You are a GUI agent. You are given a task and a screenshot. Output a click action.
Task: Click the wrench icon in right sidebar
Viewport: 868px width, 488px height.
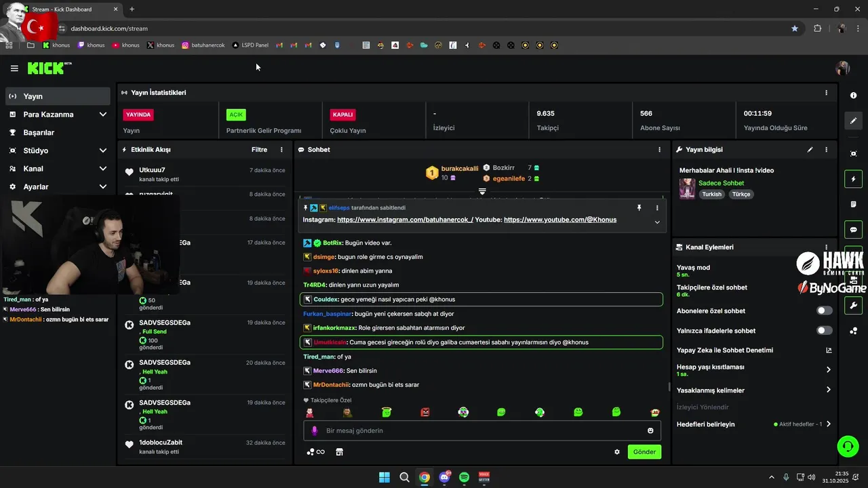[x=854, y=306]
